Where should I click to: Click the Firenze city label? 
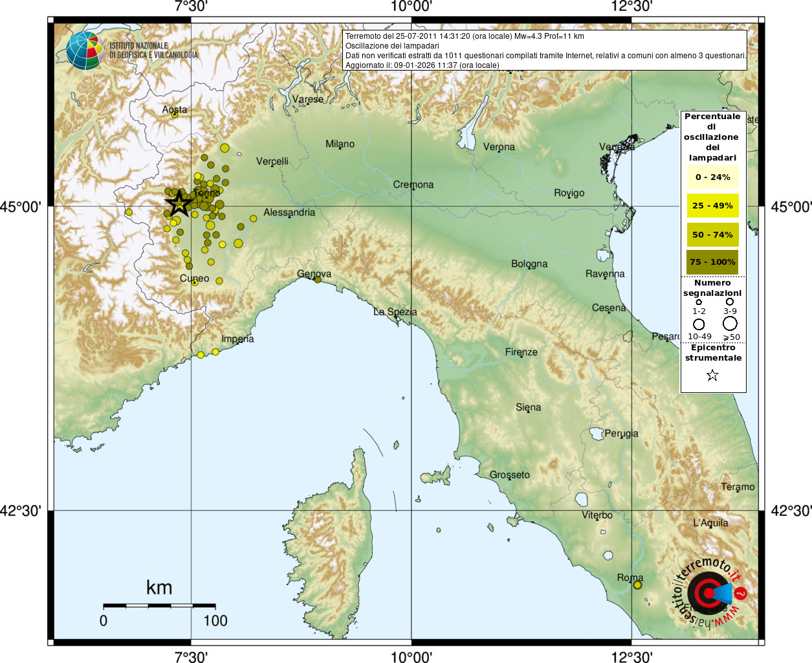coord(521,352)
